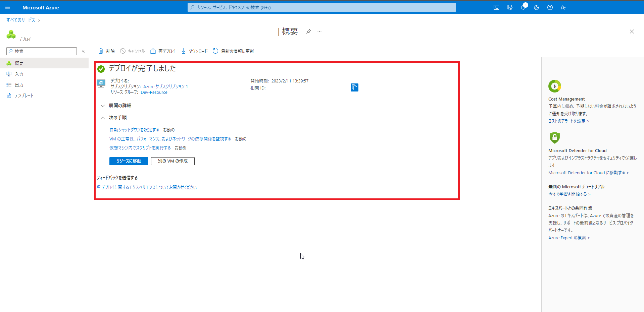Open the help question mark
This screenshot has width=644, height=312.
tap(550, 7)
